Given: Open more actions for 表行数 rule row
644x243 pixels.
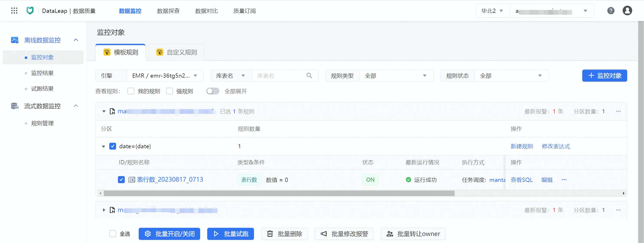Looking at the screenshot, I should click(564, 180).
